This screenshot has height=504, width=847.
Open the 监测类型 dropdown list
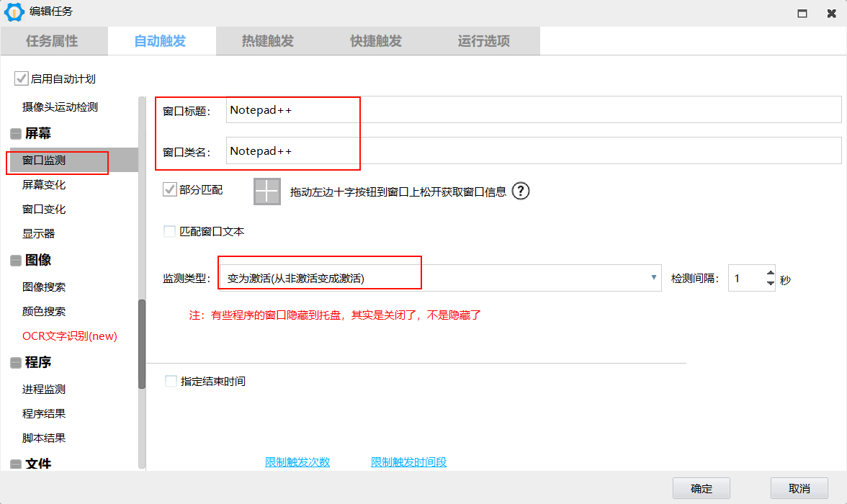pyautogui.click(x=653, y=278)
